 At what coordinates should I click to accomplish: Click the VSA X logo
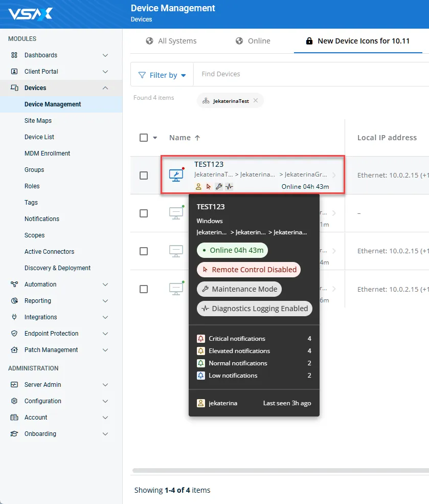coord(30,14)
